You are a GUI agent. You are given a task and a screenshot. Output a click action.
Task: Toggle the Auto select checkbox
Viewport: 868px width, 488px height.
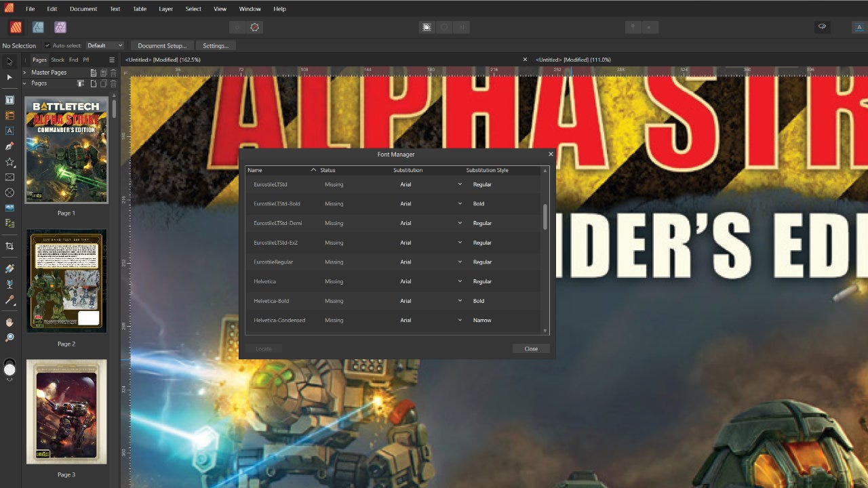pos(47,45)
